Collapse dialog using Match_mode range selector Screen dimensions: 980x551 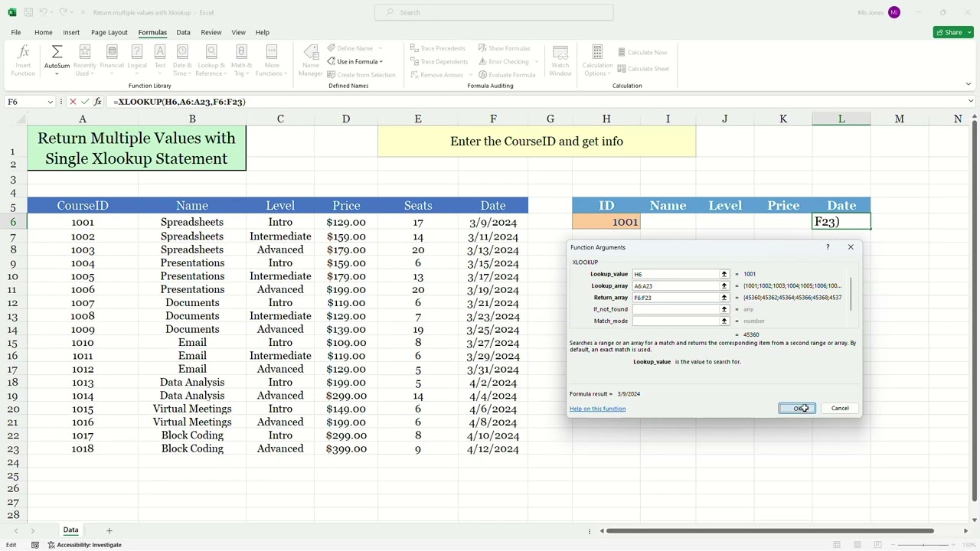pos(724,321)
